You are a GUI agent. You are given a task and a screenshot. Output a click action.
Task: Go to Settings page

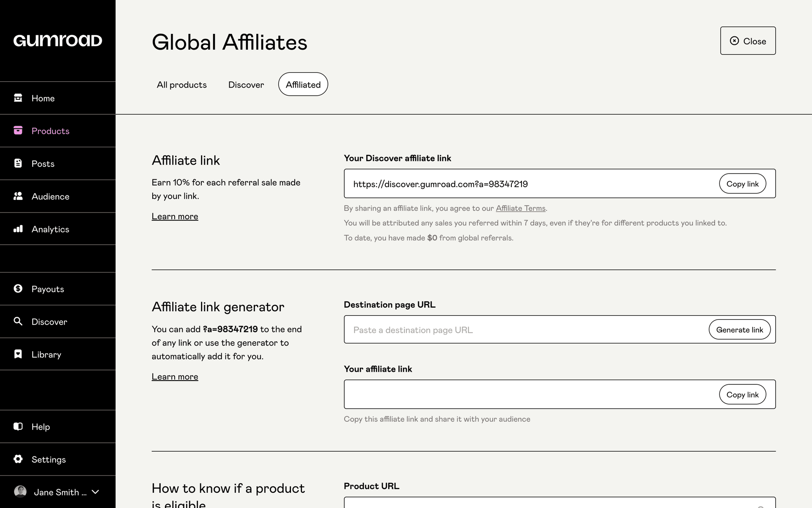tap(58, 459)
